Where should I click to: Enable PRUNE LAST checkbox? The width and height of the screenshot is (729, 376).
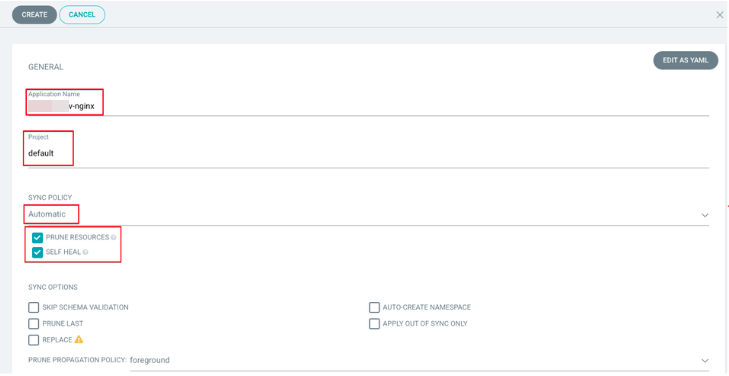[33, 323]
